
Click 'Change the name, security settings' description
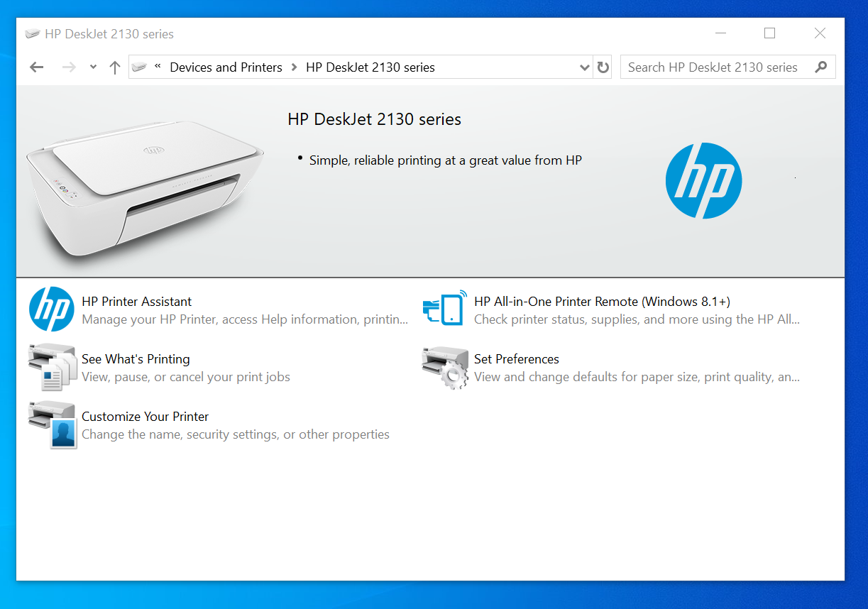236,434
